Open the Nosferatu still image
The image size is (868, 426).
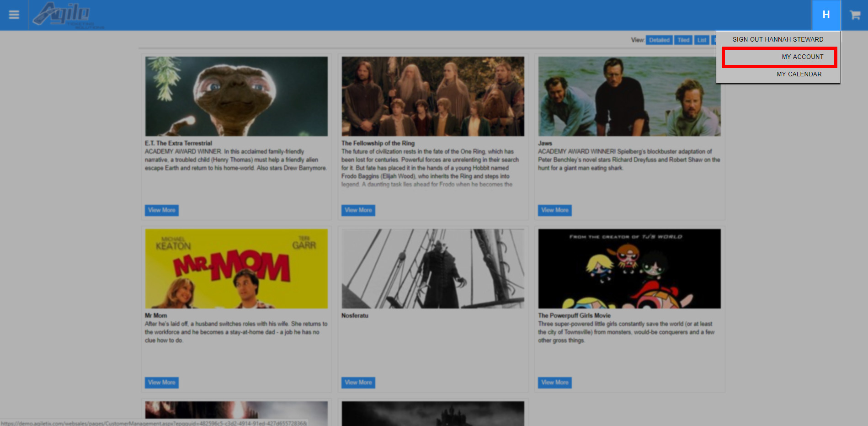(x=433, y=269)
